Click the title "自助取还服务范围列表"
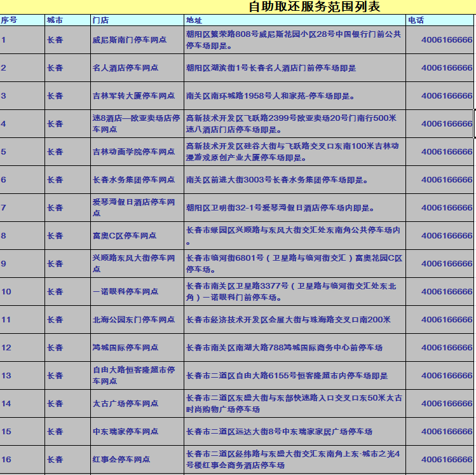This screenshot has height=475, width=476. point(314,7)
